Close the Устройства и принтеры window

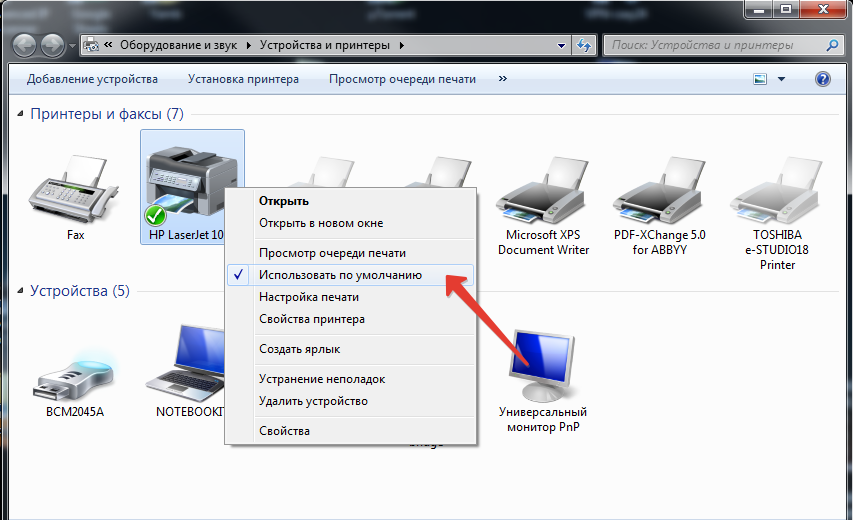point(823,9)
